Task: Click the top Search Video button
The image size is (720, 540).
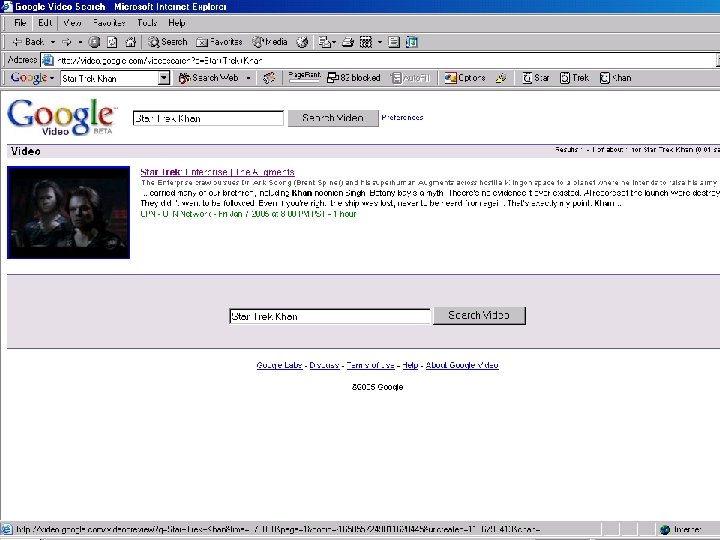Action: pos(333,118)
